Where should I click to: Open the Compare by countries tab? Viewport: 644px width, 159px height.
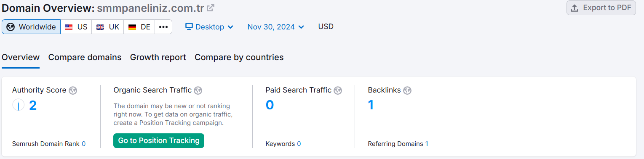[239, 57]
